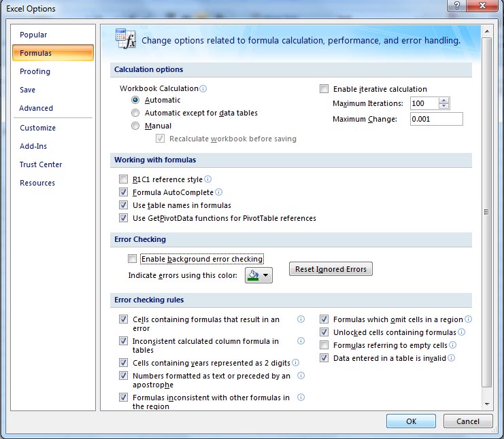Image resolution: width=504 pixels, height=439 pixels.
Task: Uncheck Formula AutoComplete
Action: tap(123, 192)
